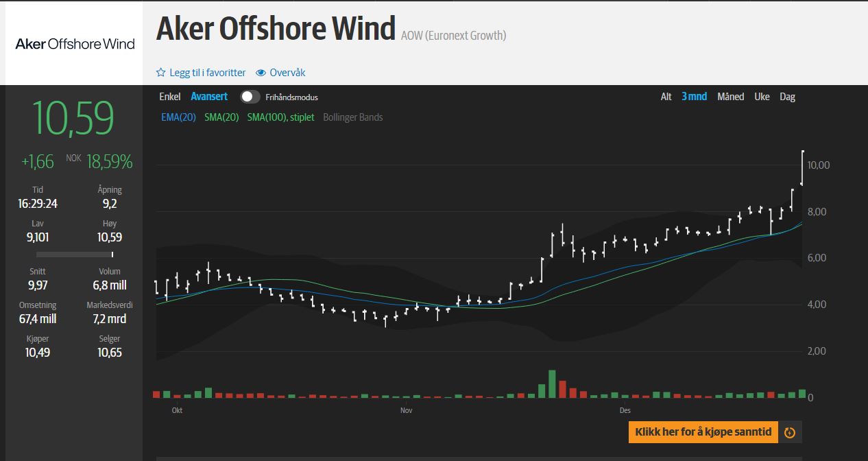This screenshot has height=461, width=868.
Task: Click the Overvåk link text
Action: tap(287, 73)
